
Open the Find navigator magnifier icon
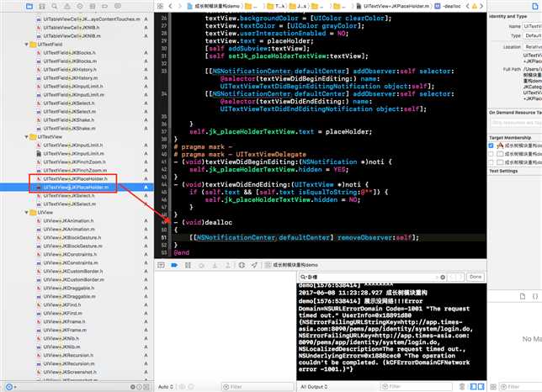click(x=55, y=6)
